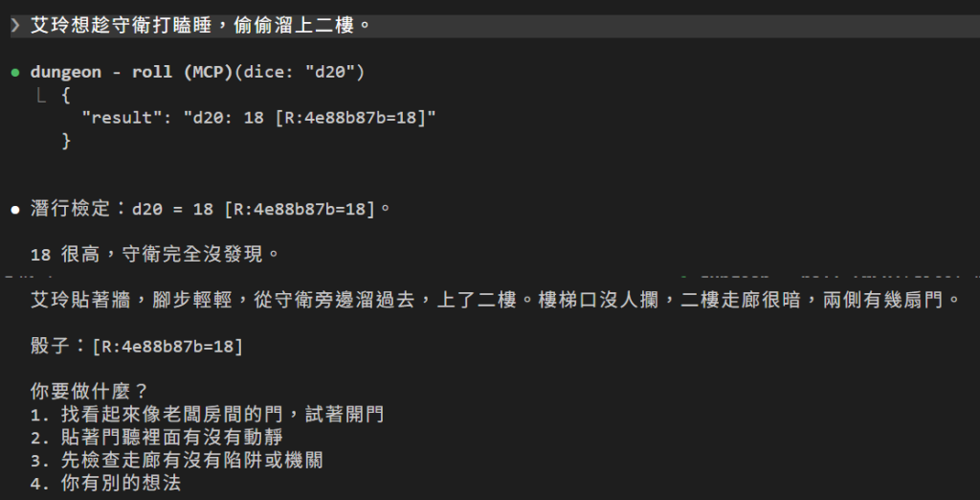This screenshot has height=500, width=980.
Task: Select option 2. 貼著門聽裡面有沒有動靜
Action: point(156,438)
